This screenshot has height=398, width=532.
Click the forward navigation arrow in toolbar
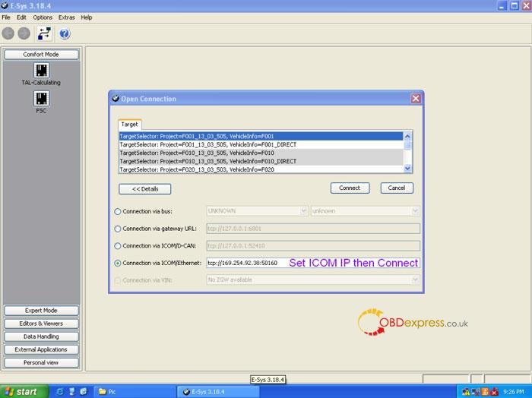(24, 33)
